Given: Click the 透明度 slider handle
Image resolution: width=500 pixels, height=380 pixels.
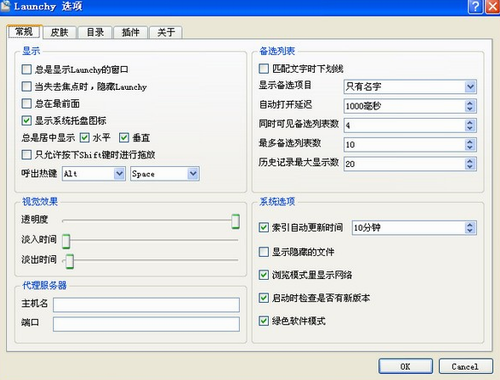Looking at the screenshot, I should [236, 221].
